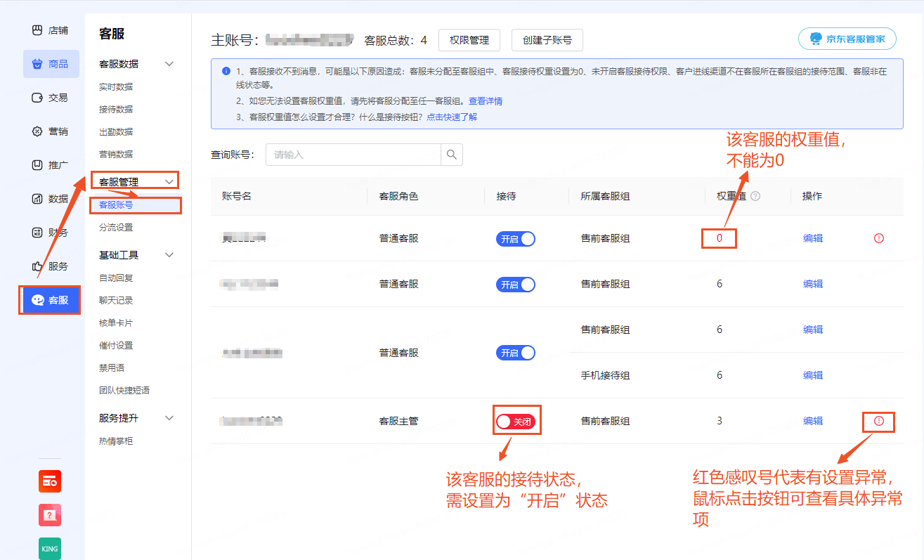Open 自动回复 in the side menu
The width and height of the screenshot is (924, 560).
point(116,278)
